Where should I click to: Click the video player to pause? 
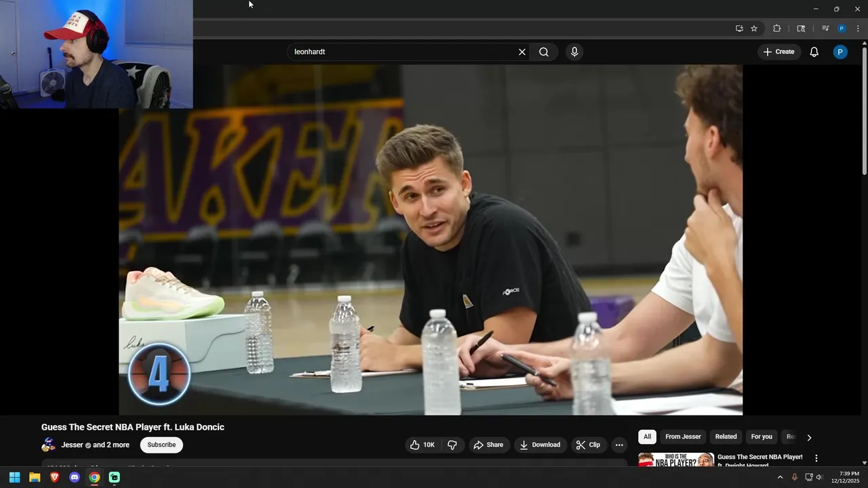(x=431, y=240)
